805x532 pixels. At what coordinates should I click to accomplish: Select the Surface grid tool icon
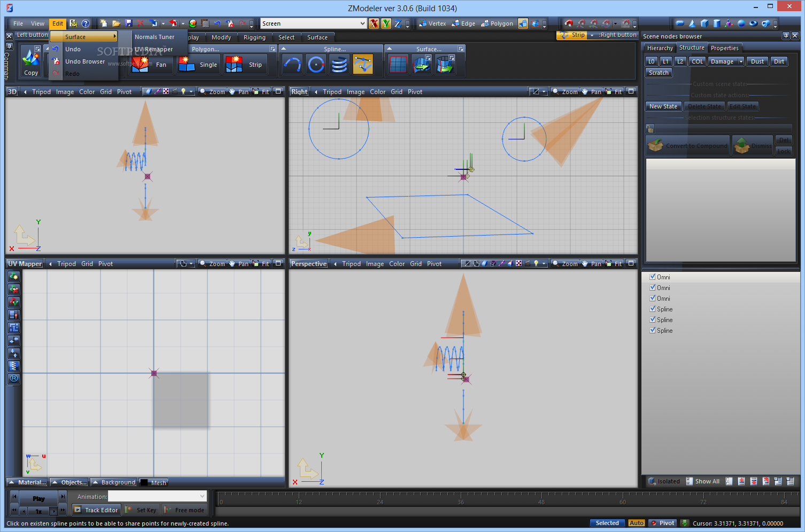click(x=398, y=65)
